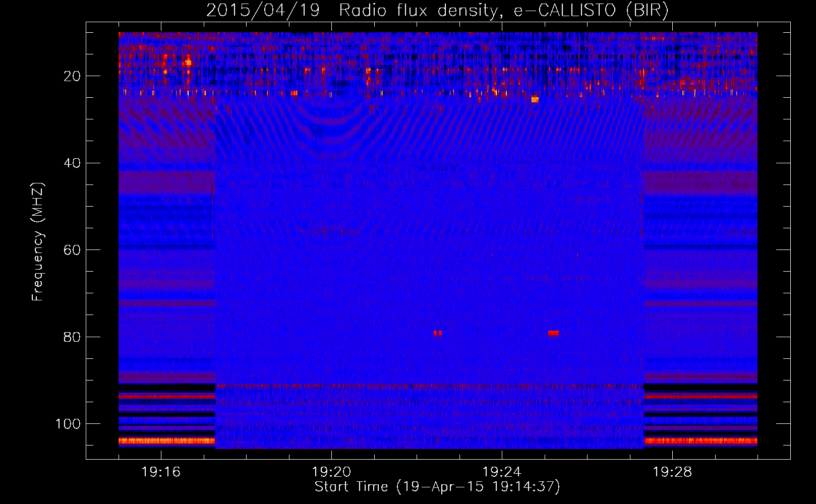This screenshot has width=816, height=504.
Task: Click the 19:24 time tick label
Action: 502,472
